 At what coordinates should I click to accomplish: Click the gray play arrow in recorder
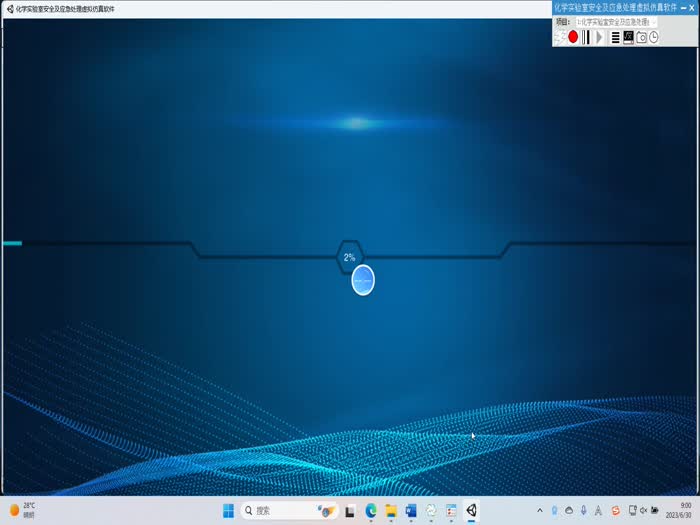[600, 37]
